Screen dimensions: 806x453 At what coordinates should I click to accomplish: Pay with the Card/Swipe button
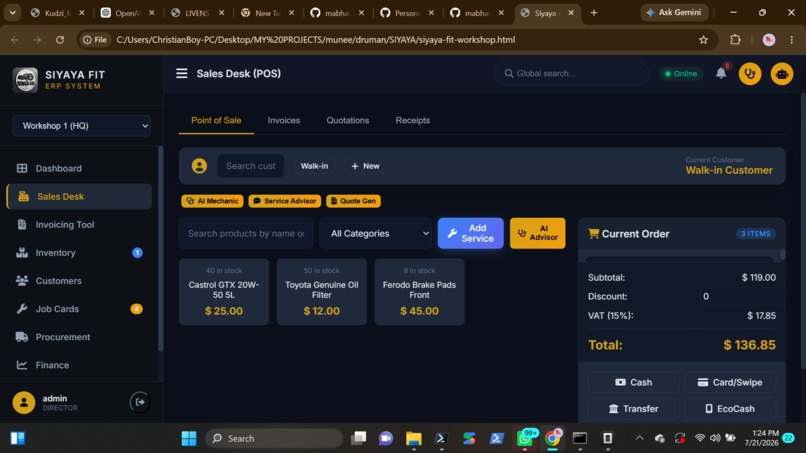[x=729, y=382]
